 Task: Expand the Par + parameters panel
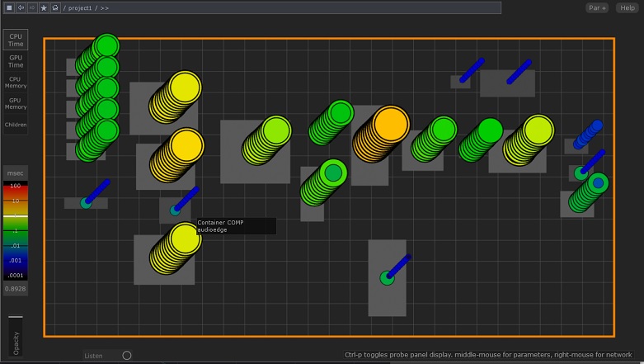(597, 7)
